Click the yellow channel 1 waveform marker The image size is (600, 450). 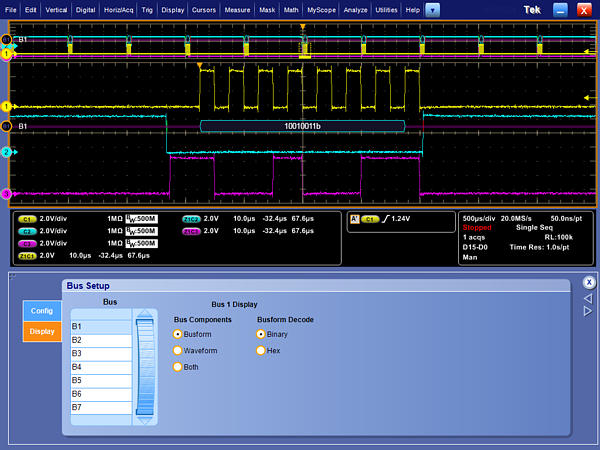6,106
